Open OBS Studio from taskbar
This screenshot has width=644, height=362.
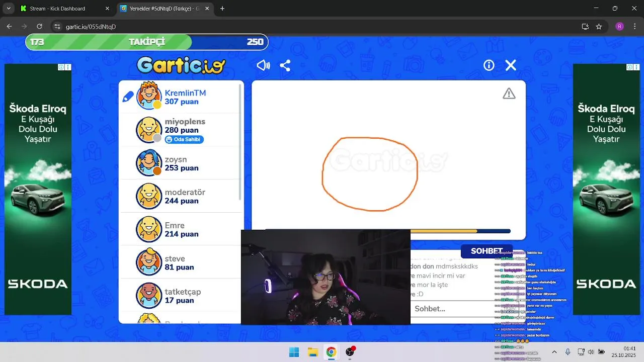click(350, 352)
